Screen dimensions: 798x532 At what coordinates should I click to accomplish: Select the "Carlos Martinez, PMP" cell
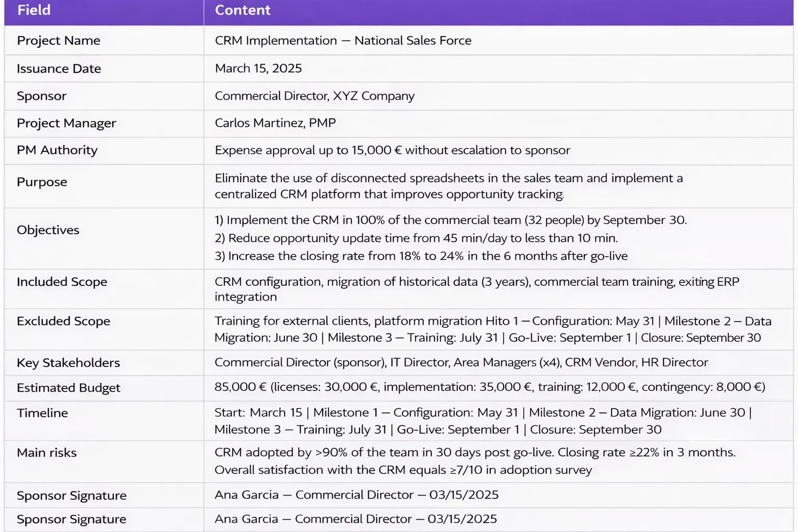[275, 123]
